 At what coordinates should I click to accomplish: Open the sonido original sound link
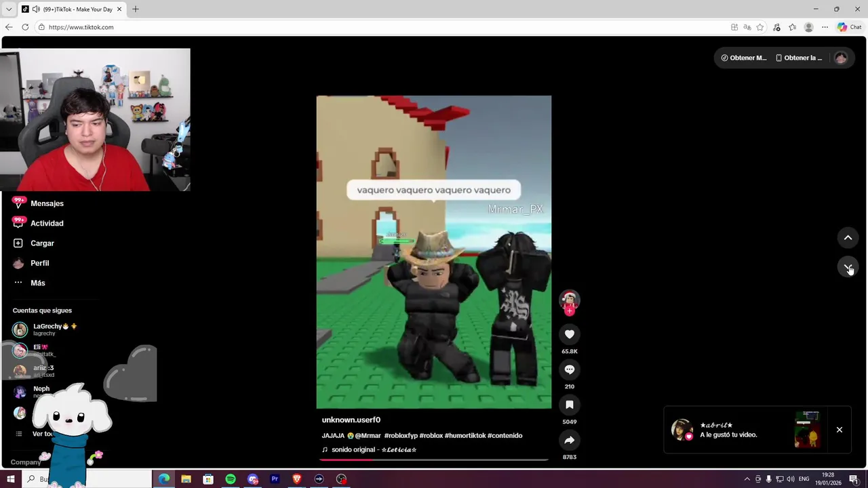369,449
